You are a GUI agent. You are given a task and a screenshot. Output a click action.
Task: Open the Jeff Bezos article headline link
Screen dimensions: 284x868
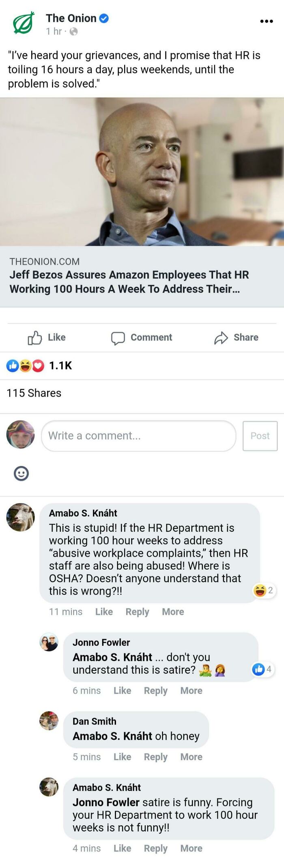pos(129,282)
